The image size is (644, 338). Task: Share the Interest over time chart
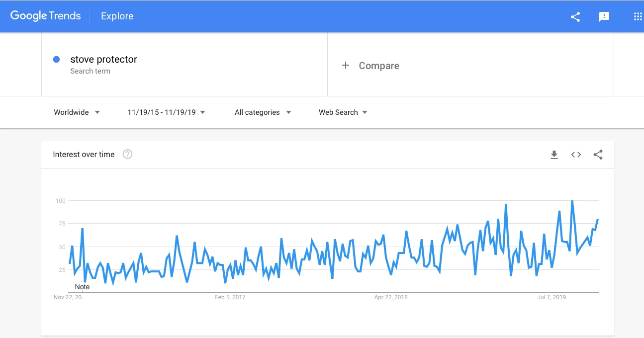tap(598, 155)
